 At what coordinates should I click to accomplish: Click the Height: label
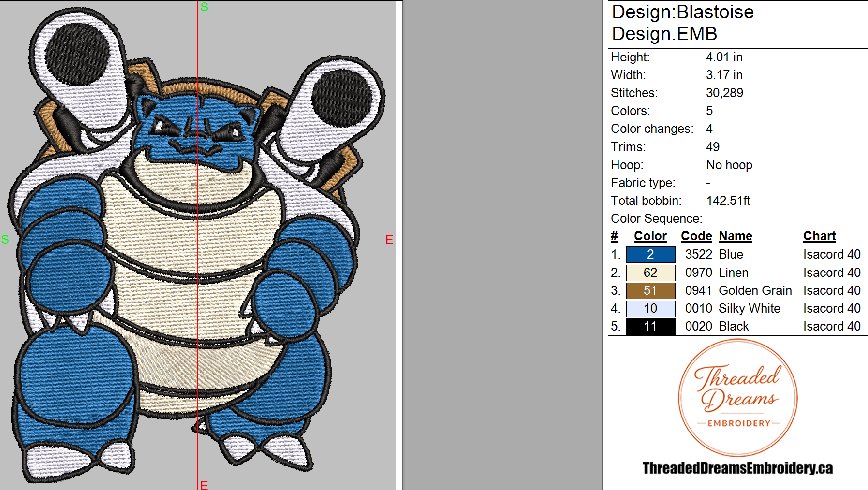[630, 57]
